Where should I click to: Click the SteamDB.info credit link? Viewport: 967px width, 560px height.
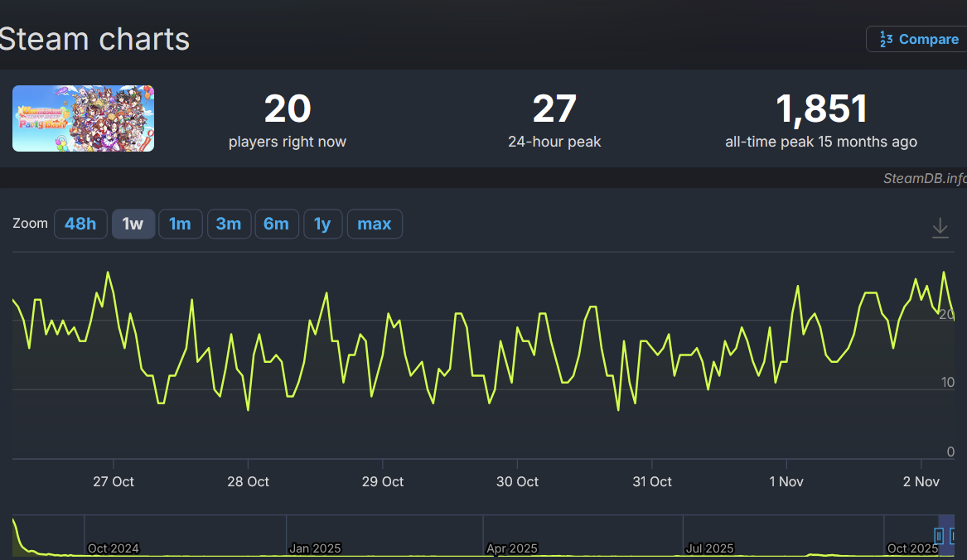tap(925, 178)
